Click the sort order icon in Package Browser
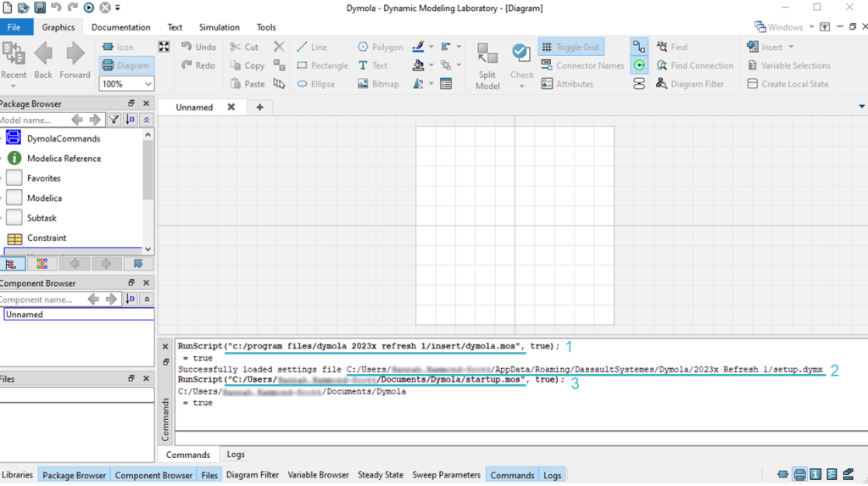This screenshot has height=486, width=868. 130,119
